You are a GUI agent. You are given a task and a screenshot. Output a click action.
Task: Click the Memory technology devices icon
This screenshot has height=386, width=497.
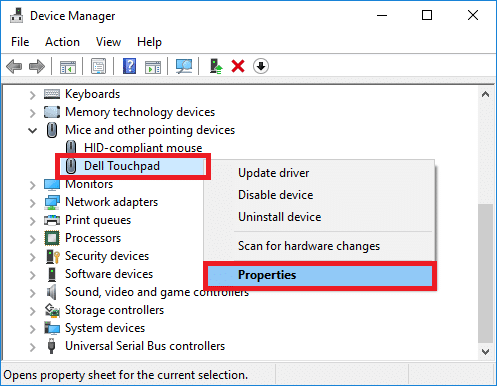point(52,112)
